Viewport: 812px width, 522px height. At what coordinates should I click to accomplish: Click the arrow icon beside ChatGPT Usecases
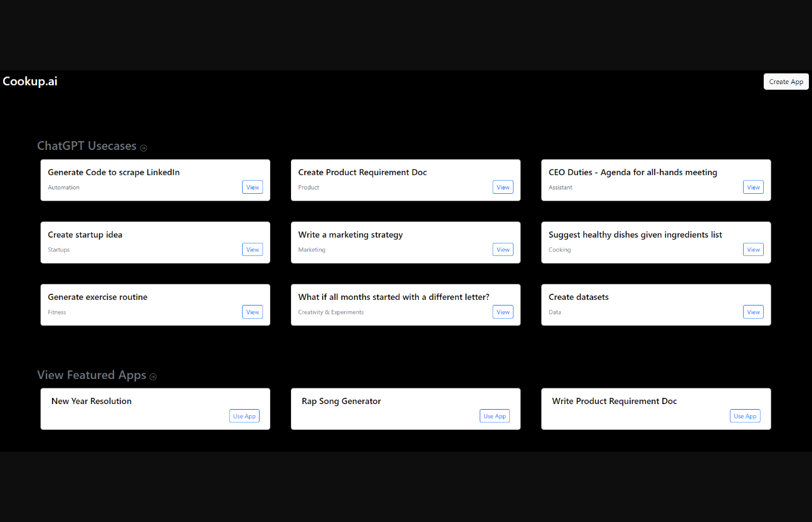point(144,148)
